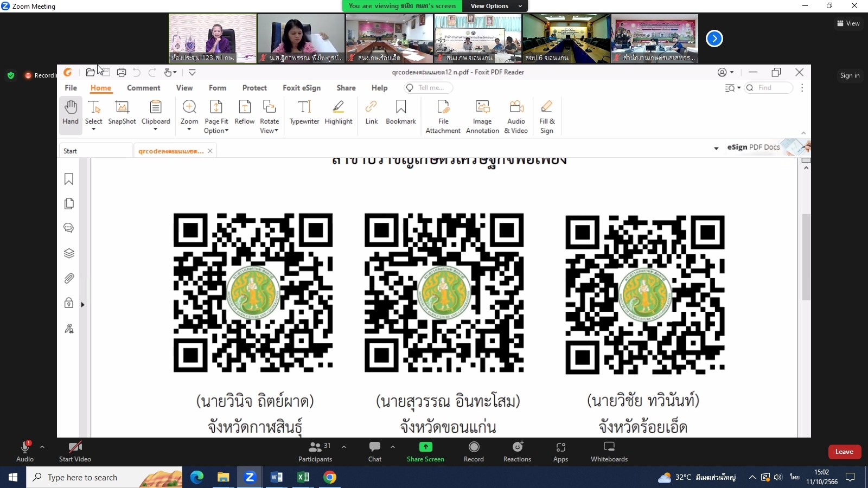This screenshot has width=868, height=488.
Task: Select the Highlight tool
Action: pos(339,112)
